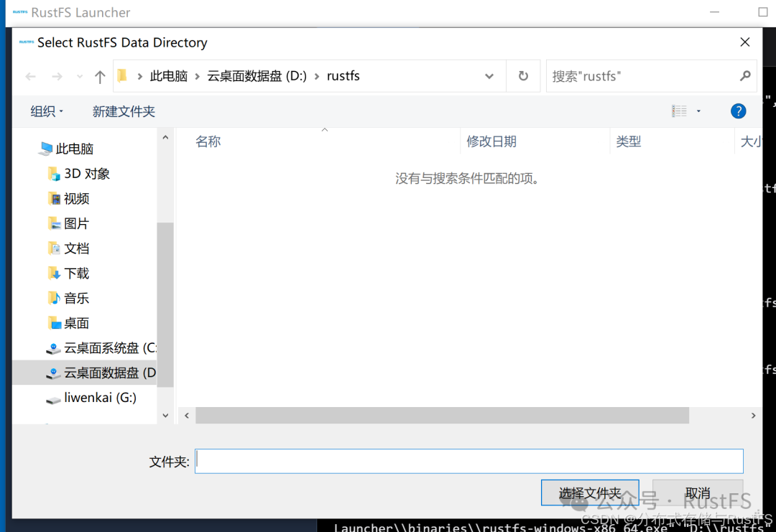This screenshot has height=532, width=776.
Task: Click the 视频 folder icon
Action: point(54,199)
